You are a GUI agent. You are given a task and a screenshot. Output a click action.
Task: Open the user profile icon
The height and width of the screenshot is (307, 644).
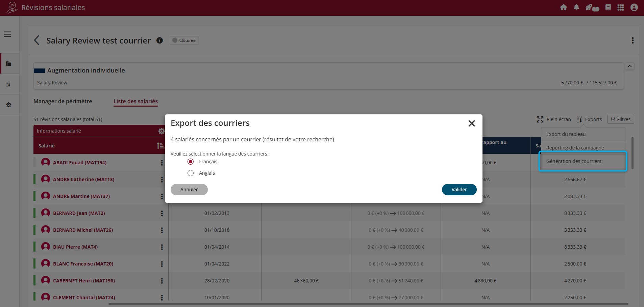click(x=634, y=7)
